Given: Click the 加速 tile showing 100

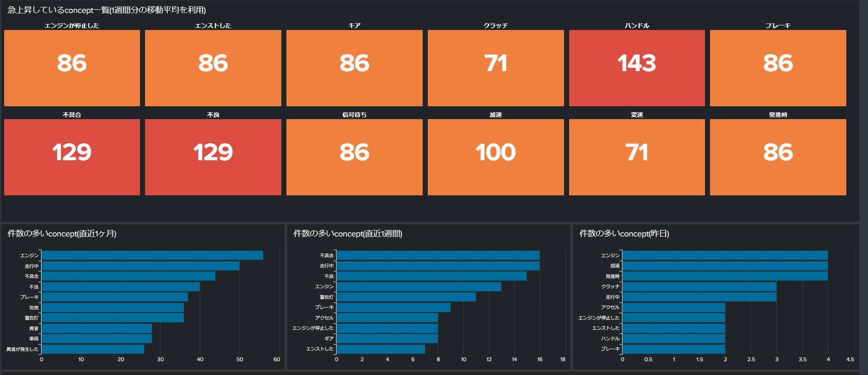Looking at the screenshot, I should [x=496, y=157].
